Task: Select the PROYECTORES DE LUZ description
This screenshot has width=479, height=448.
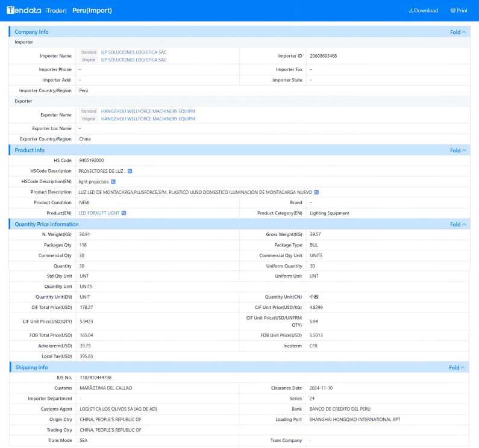Action: (x=102, y=171)
